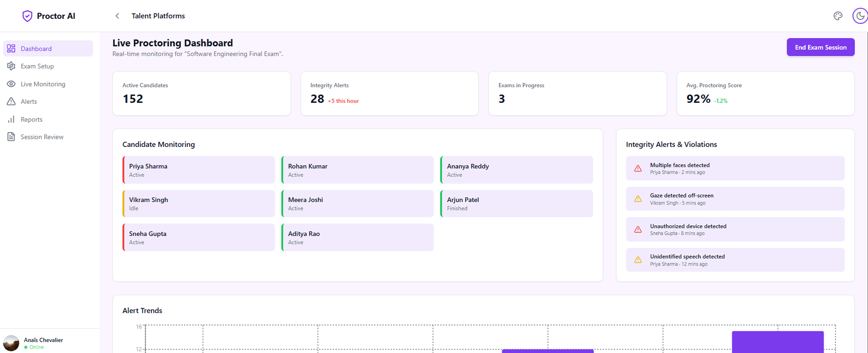Click the Proctor AI shield logo

(x=27, y=16)
